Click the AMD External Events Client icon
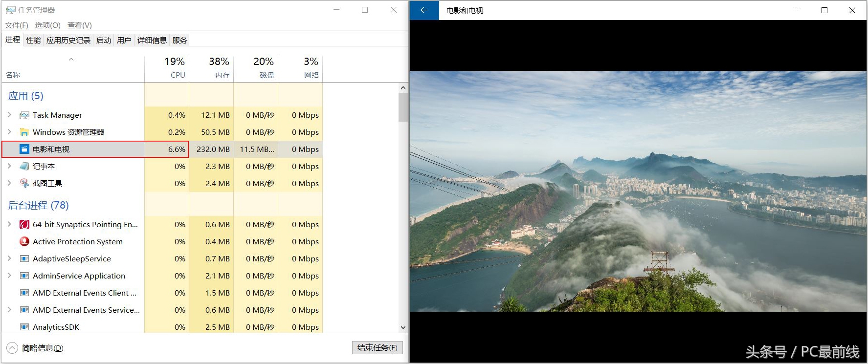The height and width of the screenshot is (364, 868). point(24,293)
